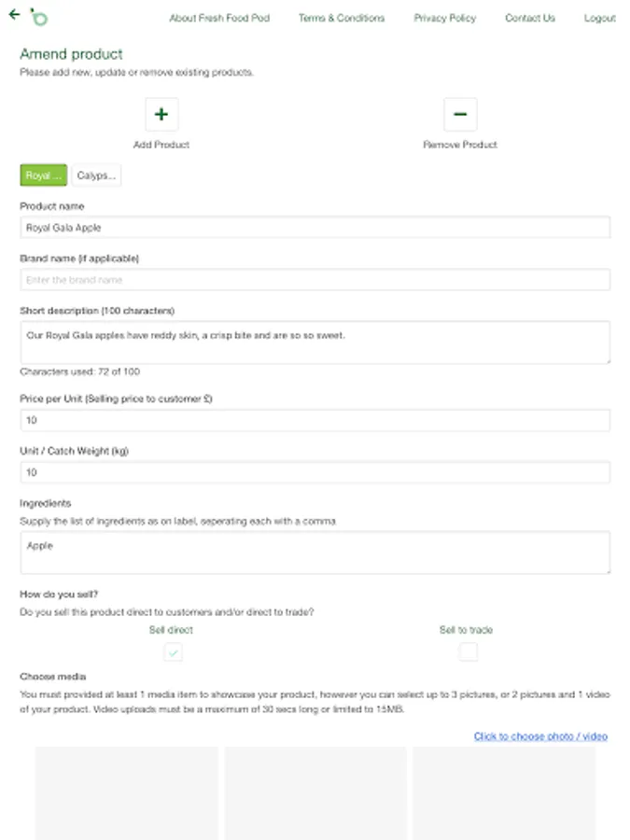Click the Brand name input field
630x840 pixels.
(315, 280)
